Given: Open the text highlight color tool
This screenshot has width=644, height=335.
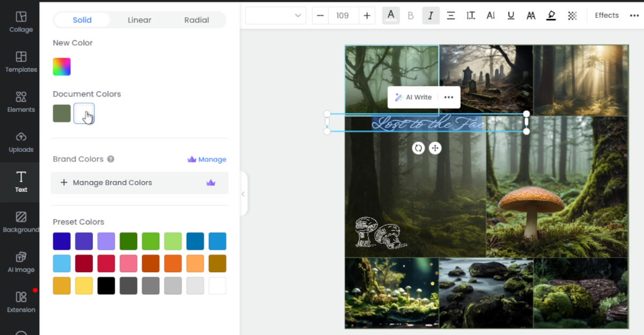Looking at the screenshot, I should (551, 16).
